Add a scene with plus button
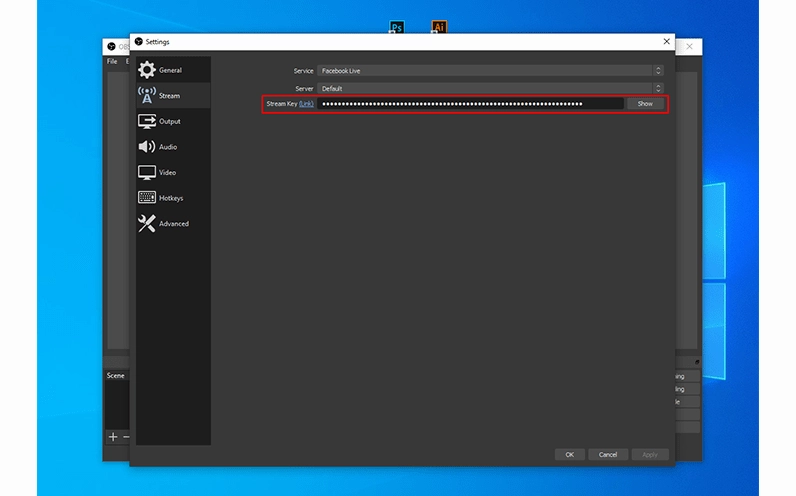 coord(113,437)
